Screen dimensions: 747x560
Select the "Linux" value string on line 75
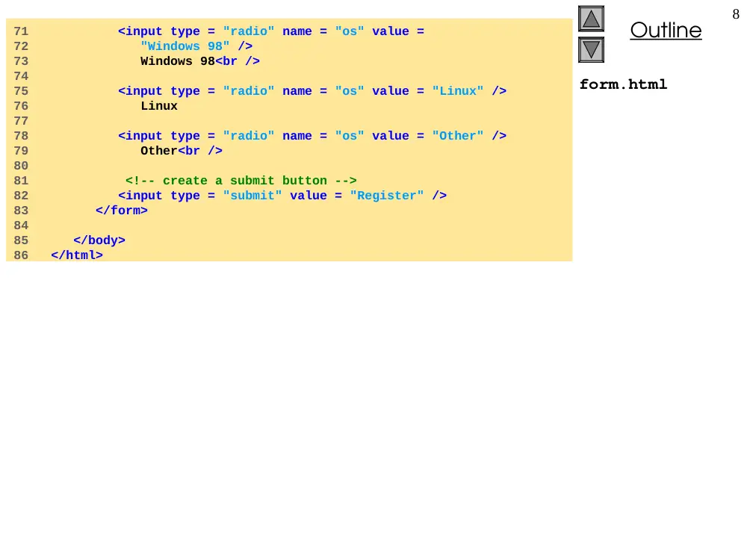tap(458, 91)
